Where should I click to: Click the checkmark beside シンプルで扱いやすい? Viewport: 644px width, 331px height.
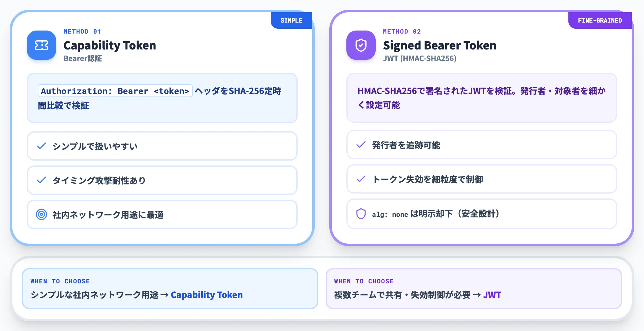pos(41,146)
